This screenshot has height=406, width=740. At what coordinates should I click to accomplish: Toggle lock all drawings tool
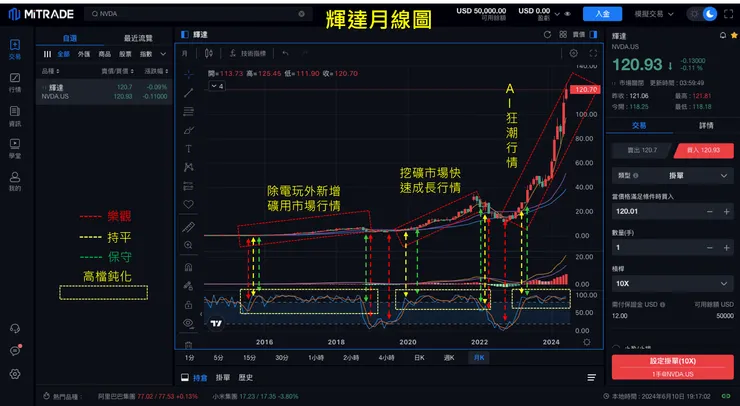pos(188,304)
